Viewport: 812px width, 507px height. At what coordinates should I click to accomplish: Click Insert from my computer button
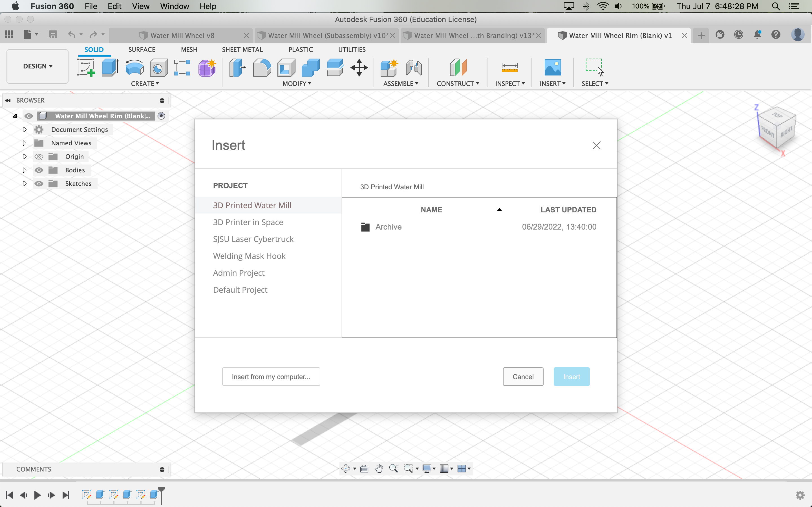(271, 377)
